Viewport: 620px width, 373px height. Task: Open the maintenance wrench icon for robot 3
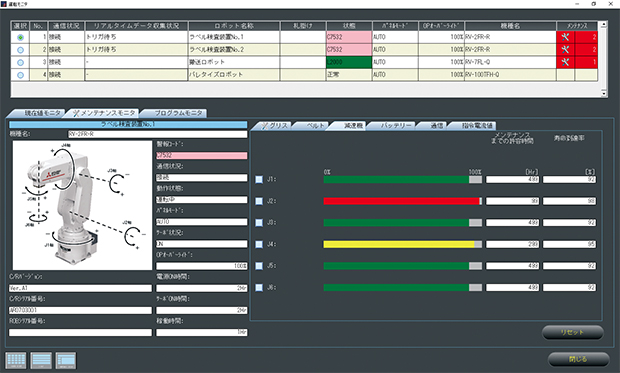565,62
